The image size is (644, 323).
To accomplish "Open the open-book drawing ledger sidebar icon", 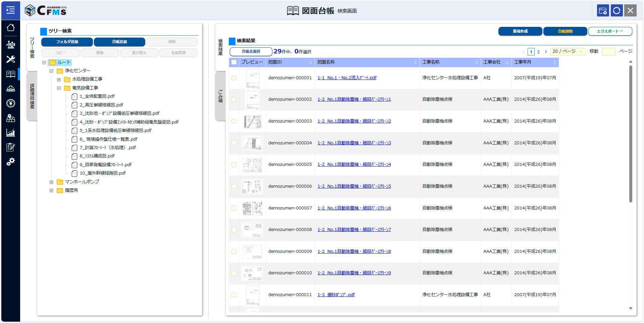I will pyautogui.click(x=10, y=74).
